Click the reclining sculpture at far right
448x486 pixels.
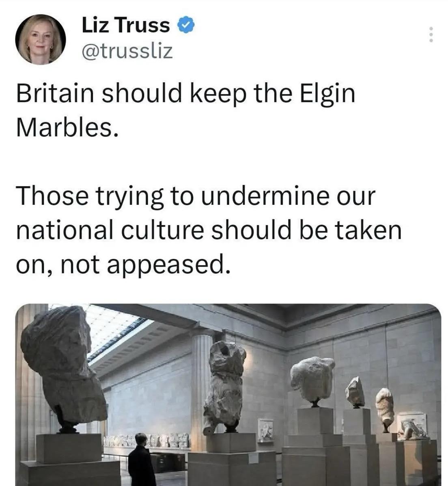tap(413, 430)
